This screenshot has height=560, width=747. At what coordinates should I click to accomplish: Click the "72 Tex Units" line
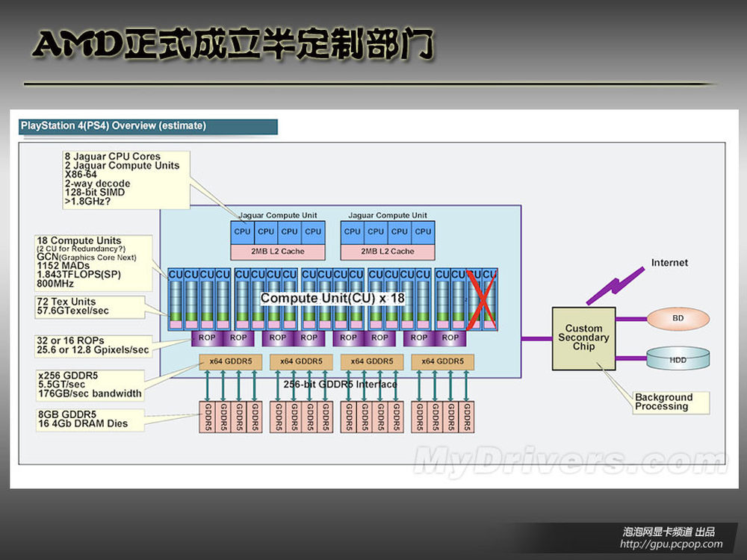66,302
